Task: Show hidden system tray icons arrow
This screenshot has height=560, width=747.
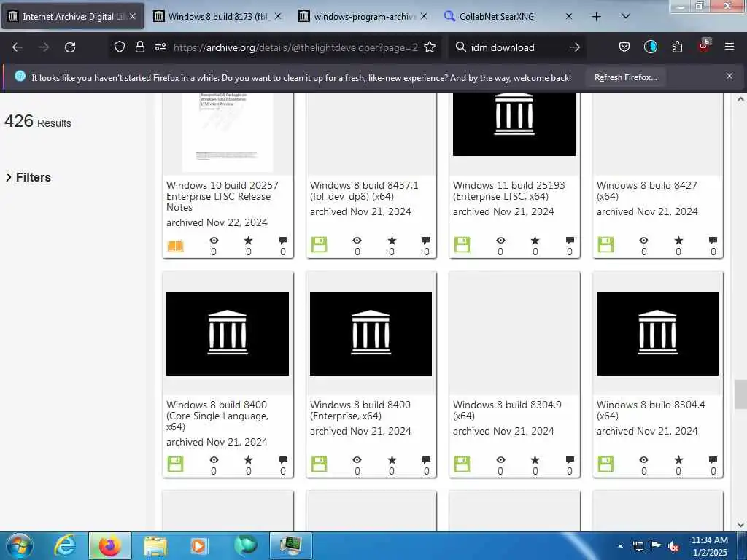Action: click(x=620, y=546)
